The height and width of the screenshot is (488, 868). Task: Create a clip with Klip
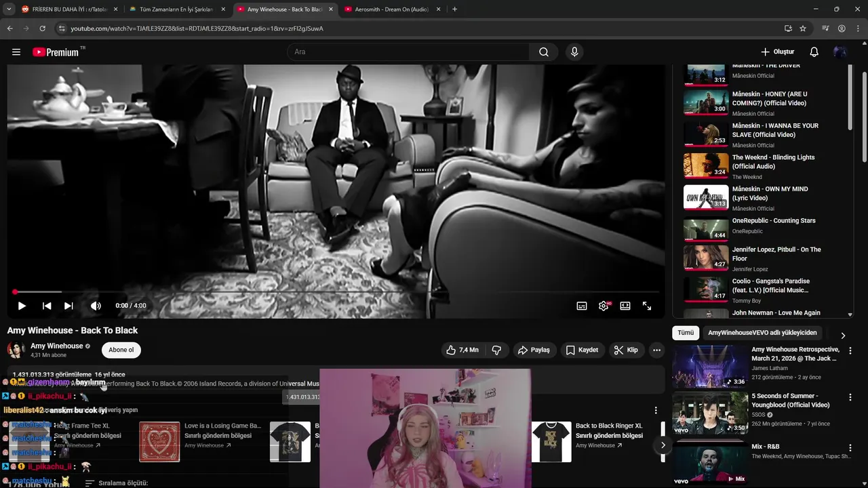click(626, 350)
